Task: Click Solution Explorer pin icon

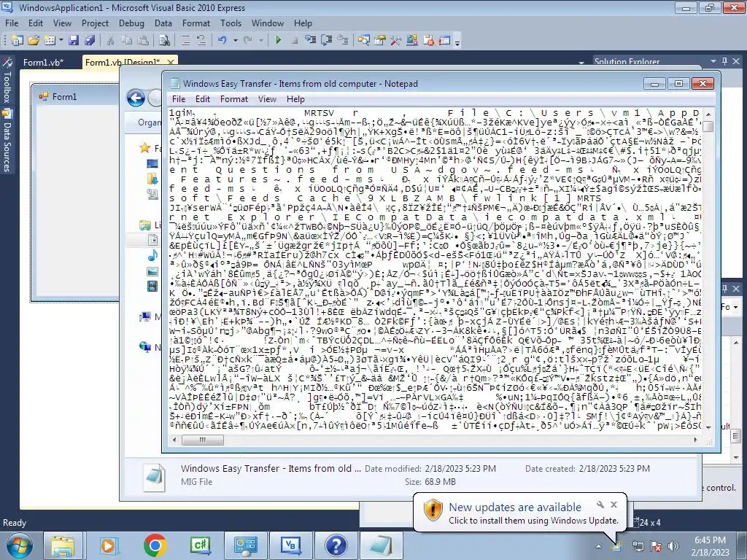Action: pyautogui.click(x=724, y=61)
